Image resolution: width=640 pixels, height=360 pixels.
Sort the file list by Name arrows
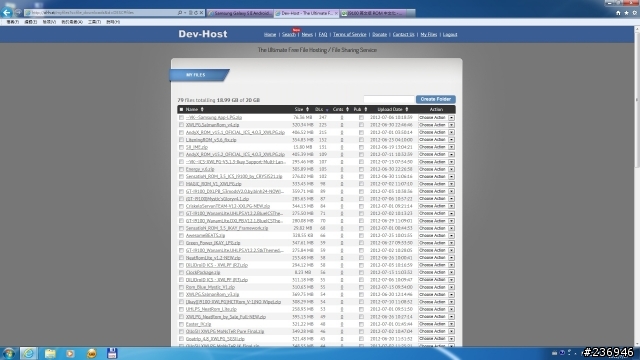coord(202,109)
